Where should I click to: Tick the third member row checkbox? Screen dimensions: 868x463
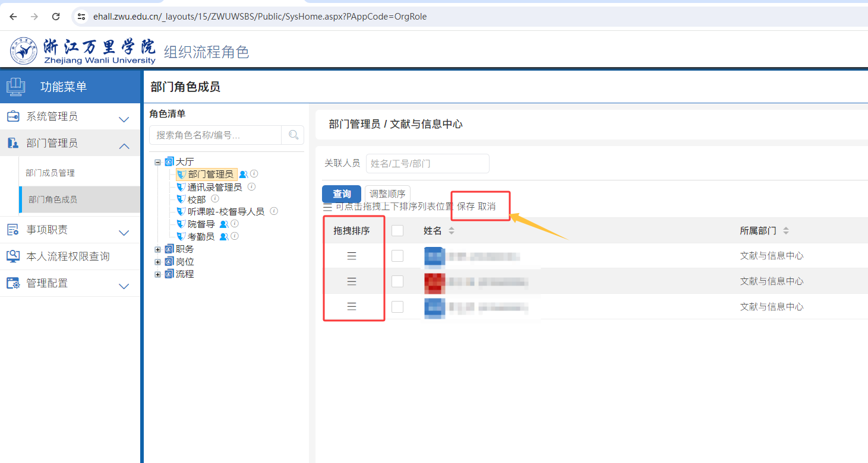click(397, 307)
